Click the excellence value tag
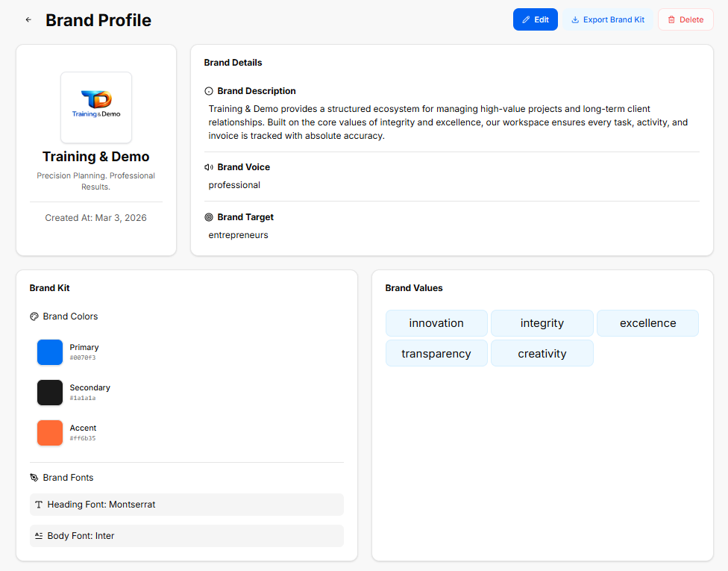This screenshot has width=728, height=571. click(x=647, y=323)
